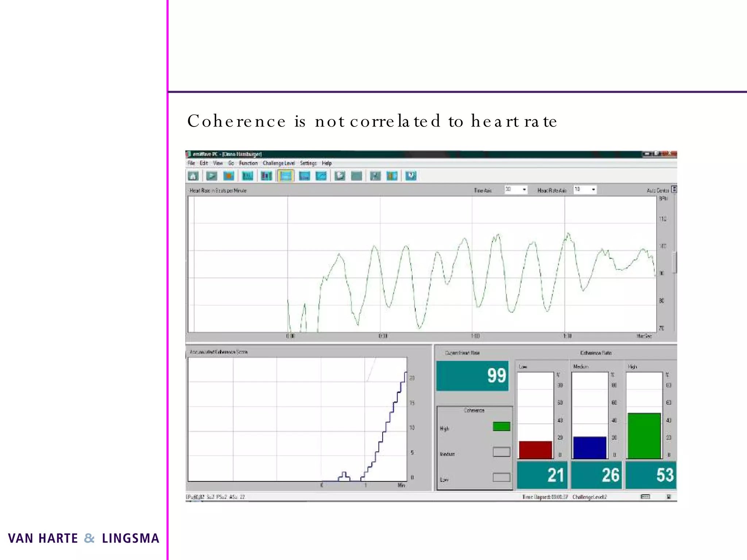Click the Home toolbar icon

coord(193,176)
